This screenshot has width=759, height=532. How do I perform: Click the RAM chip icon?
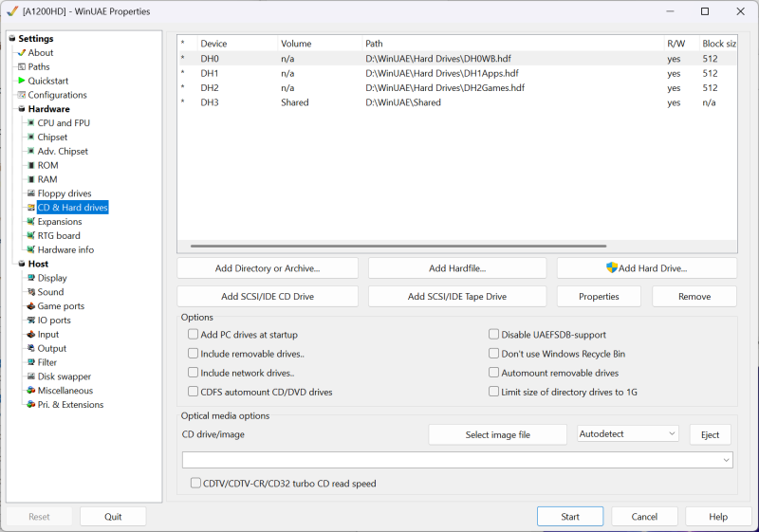pos(31,179)
